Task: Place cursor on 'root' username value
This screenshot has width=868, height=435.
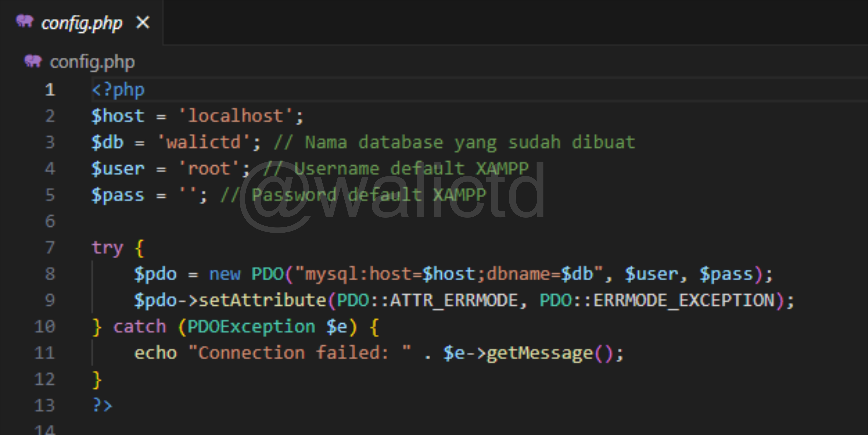Action: [209, 169]
